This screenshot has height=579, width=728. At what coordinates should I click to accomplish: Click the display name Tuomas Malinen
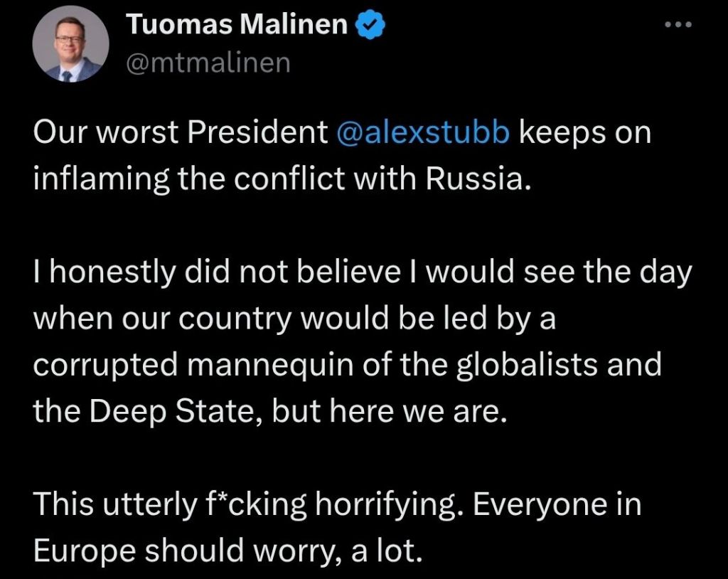[237, 26]
